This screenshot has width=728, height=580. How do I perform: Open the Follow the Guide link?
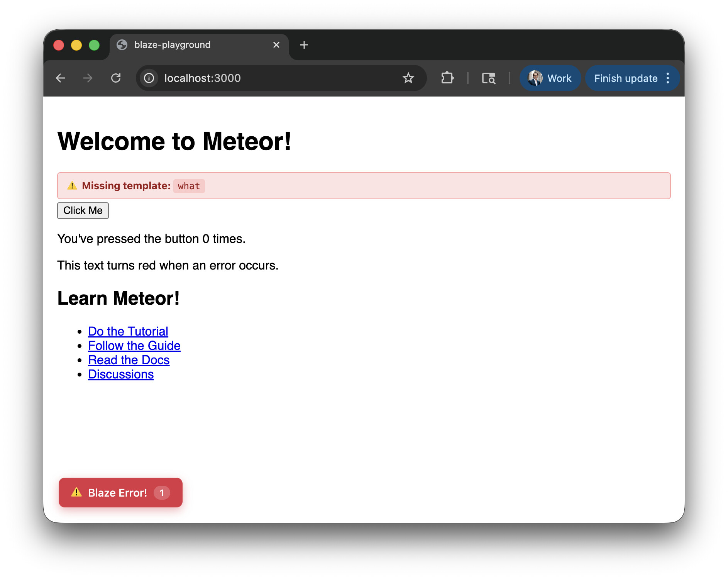134,346
